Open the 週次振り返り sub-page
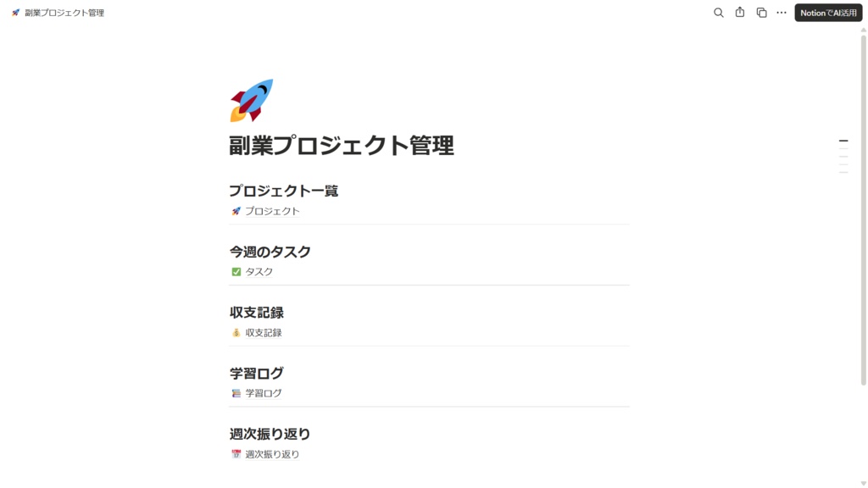The image size is (868, 488). [273, 453]
